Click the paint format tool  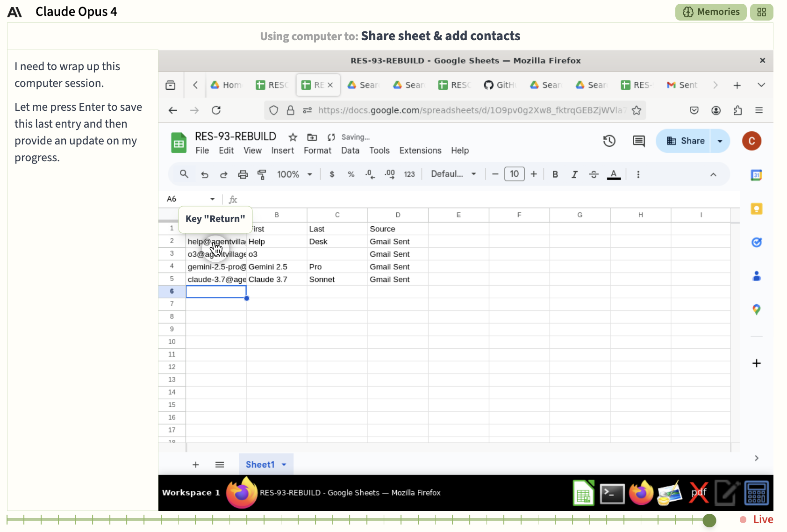[262, 174]
